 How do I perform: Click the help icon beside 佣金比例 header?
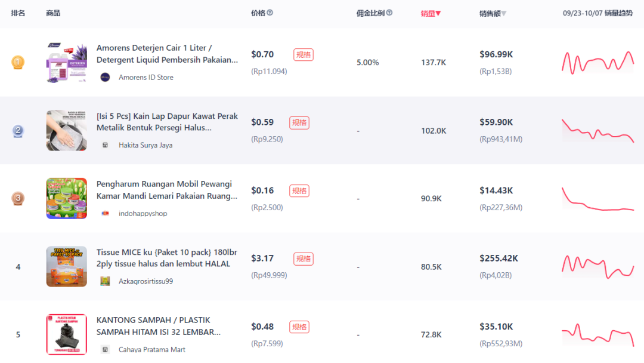pyautogui.click(x=389, y=13)
